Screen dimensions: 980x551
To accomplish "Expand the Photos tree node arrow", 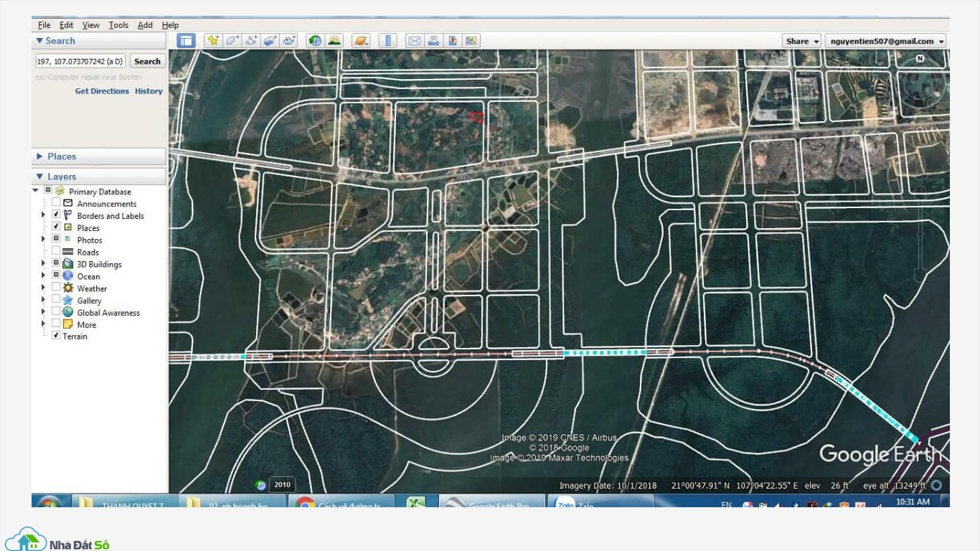I will 44,240.
